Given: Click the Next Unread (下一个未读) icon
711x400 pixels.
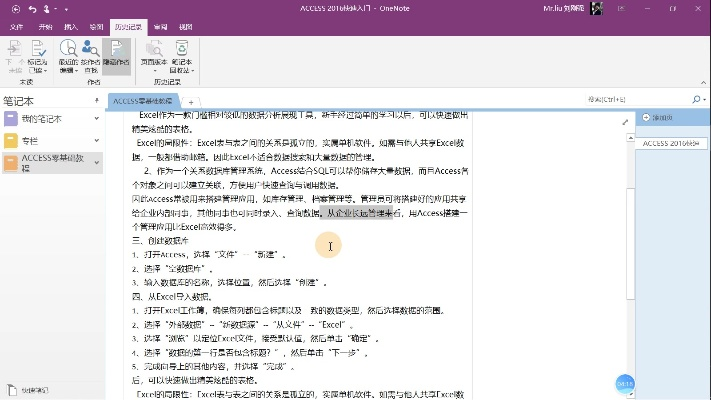Looking at the screenshot, I should (15, 49).
